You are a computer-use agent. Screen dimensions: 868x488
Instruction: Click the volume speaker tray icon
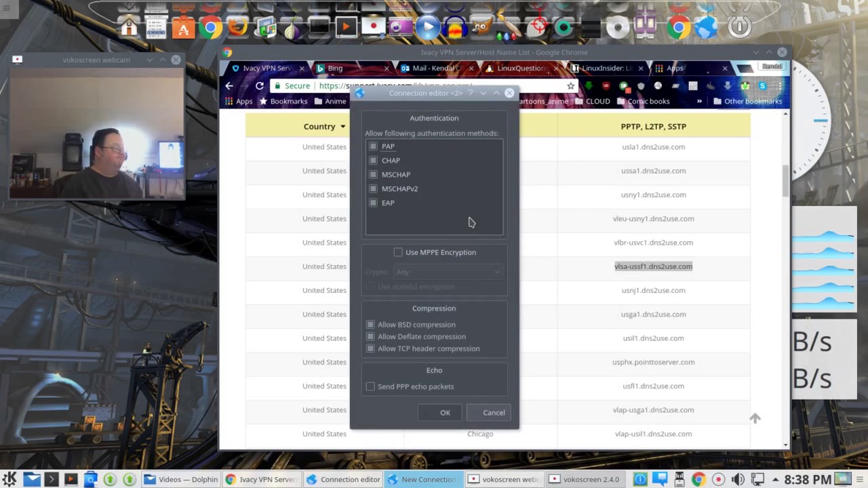pos(738,480)
